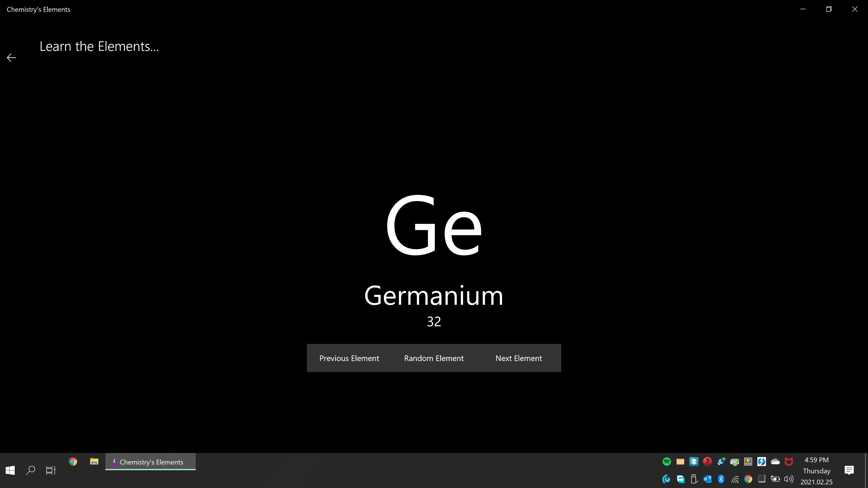Select the Chemistry's Elements taskbar item

(x=150, y=462)
